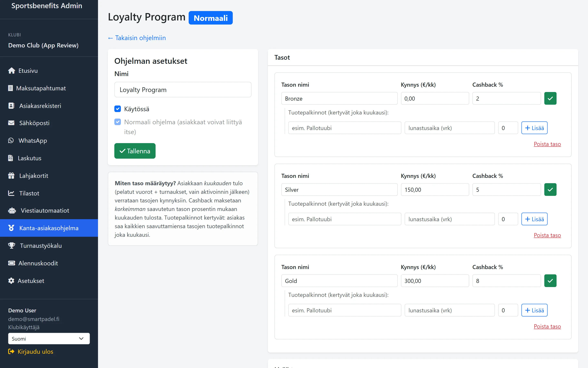The image size is (588, 368).
Task: Click the Lahjakortit gift icon
Action: pyautogui.click(x=11, y=175)
